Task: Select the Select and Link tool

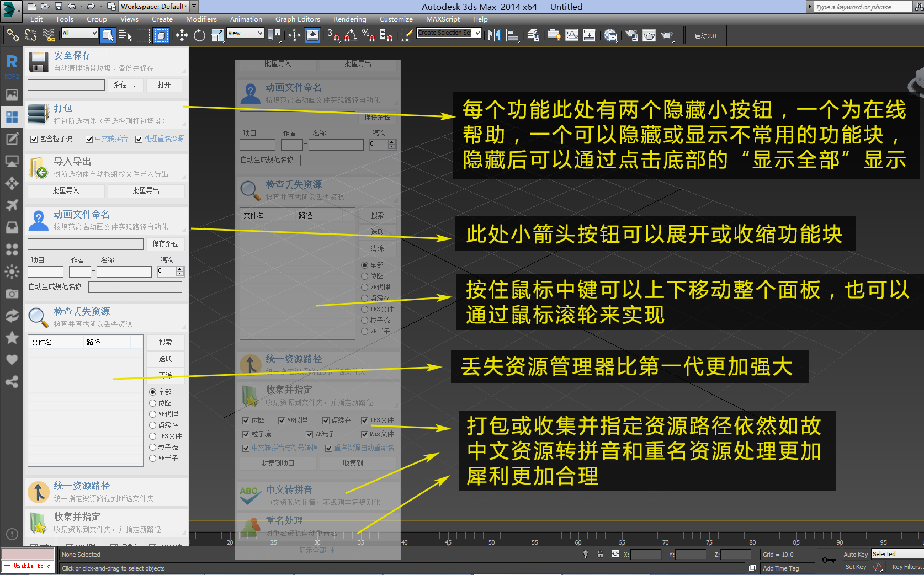Action: click(x=13, y=35)
